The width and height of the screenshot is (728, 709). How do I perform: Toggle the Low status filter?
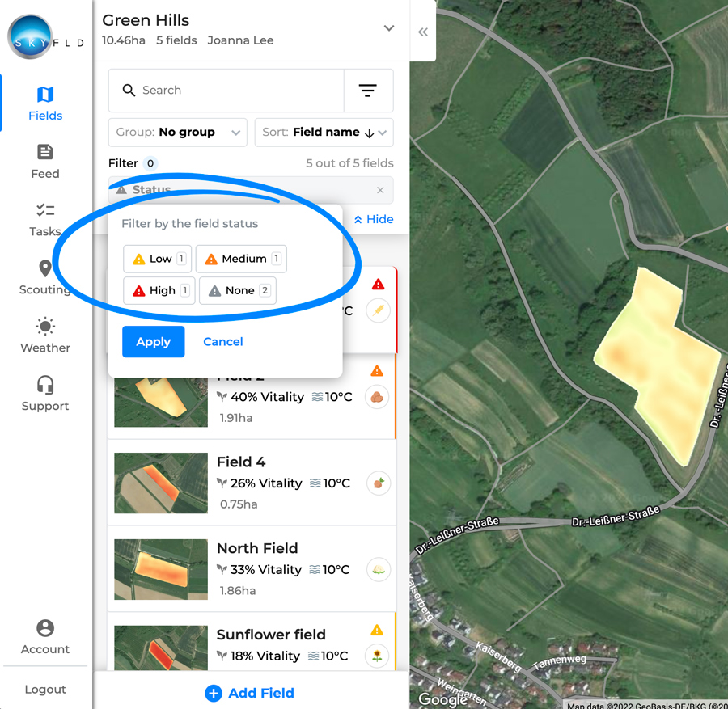click(x=158, y=259)
